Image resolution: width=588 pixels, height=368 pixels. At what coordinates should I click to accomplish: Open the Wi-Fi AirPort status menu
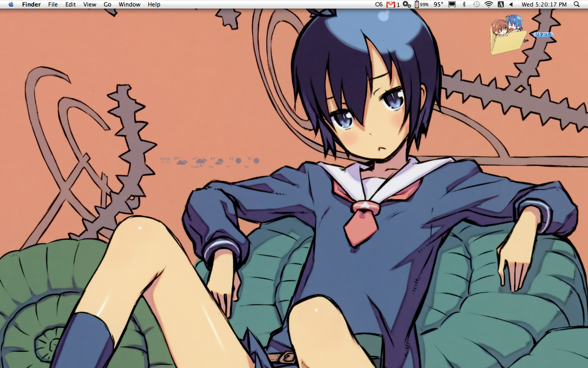pyautogui.click(x=489, y=4)
